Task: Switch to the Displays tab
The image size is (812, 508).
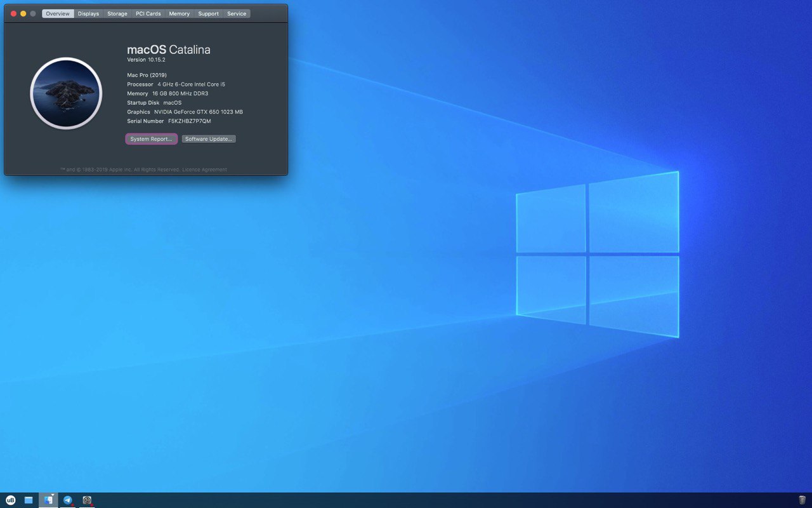Action: (x=88, y=13)
